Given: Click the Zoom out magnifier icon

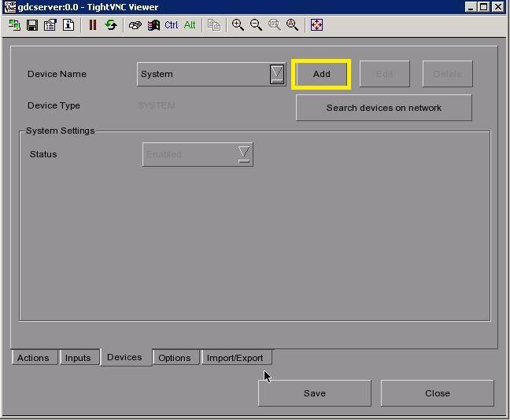Looking at the screenshot, I should (x=256, y=25).
